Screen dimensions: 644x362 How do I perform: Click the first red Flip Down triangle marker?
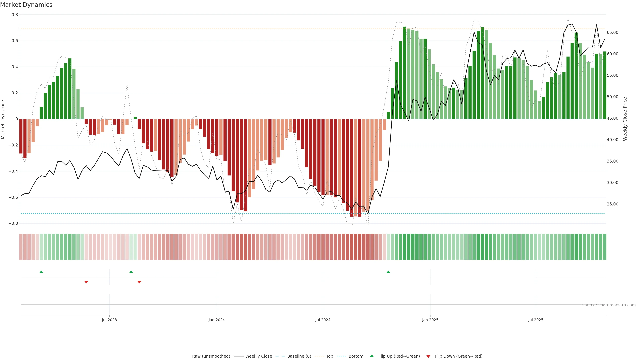pos(86,282)
